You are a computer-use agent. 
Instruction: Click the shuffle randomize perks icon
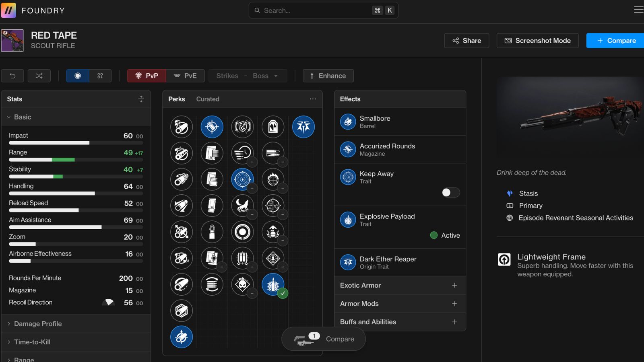(39, 76)
